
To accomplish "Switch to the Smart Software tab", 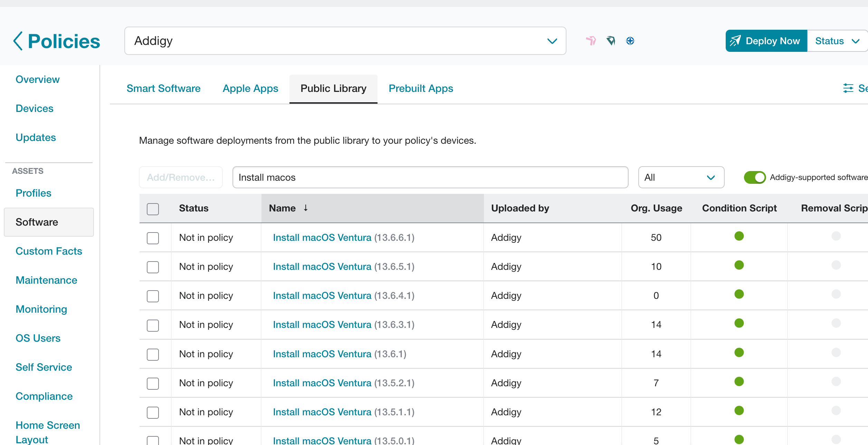I will click(163, 88).
